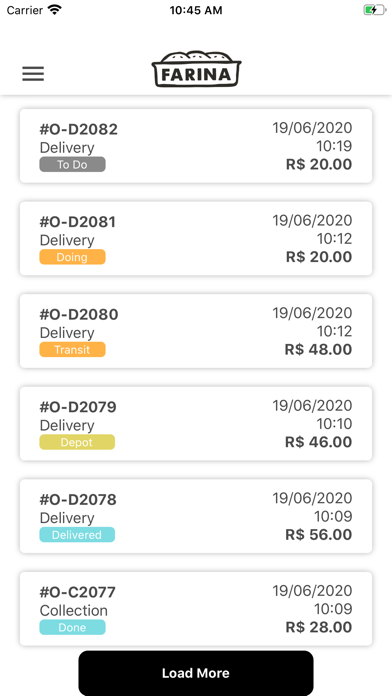Open the hamburger menu
Viewport: 392px width, 696px height.
tap(33, 74)
